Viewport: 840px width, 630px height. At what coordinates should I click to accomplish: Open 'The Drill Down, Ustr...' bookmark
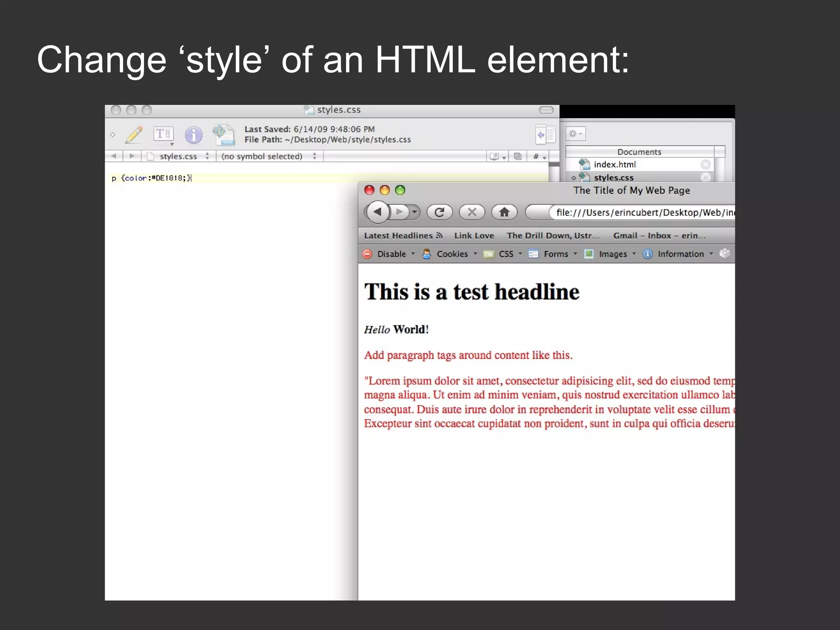[x=553, y=235]
